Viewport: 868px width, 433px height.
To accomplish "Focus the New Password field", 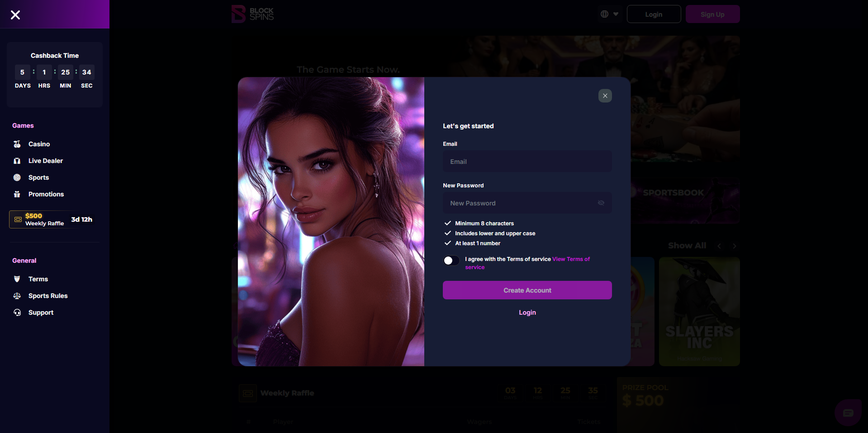I will pos(527,203).
